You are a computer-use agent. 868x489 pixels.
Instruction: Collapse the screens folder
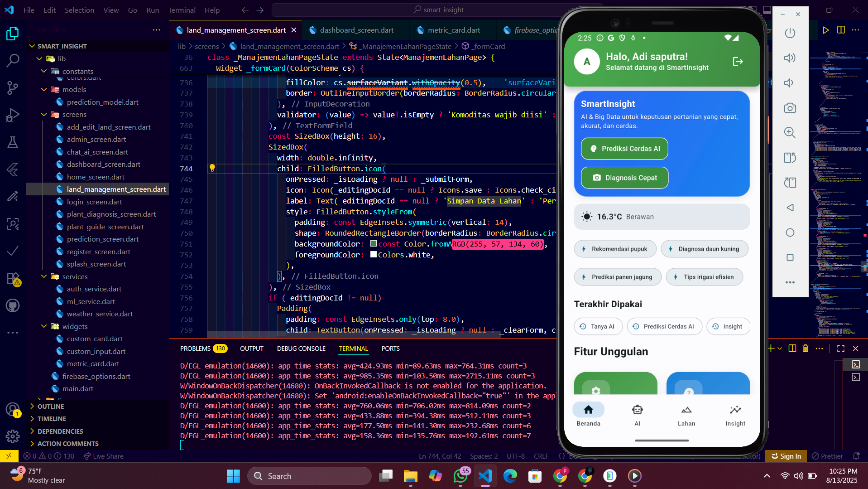[x=44, y=115]
